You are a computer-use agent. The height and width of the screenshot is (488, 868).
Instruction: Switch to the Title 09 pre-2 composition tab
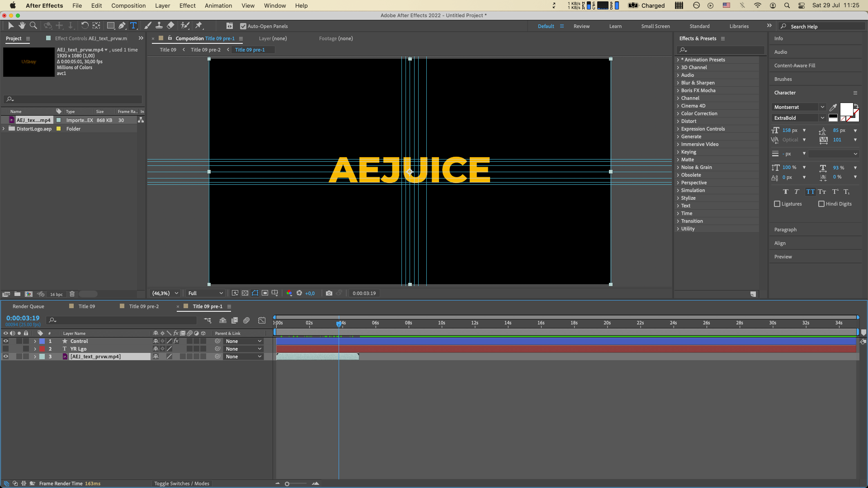[145, 306]
